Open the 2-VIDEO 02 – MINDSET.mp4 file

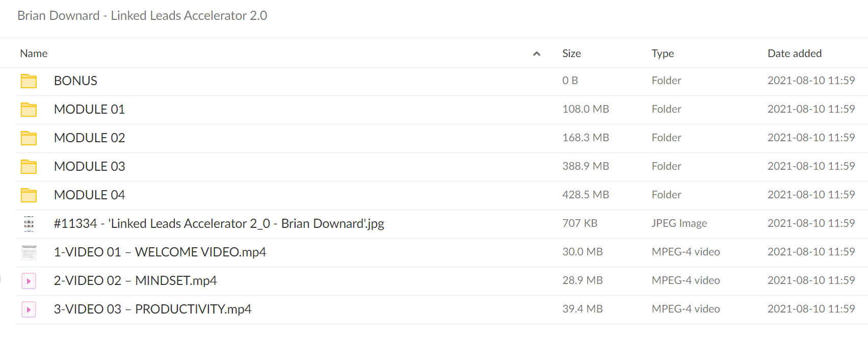tap(135, 281)
